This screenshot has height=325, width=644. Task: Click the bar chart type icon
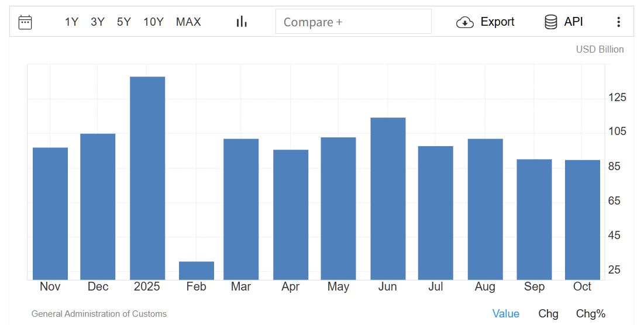(x=242, y=22)
